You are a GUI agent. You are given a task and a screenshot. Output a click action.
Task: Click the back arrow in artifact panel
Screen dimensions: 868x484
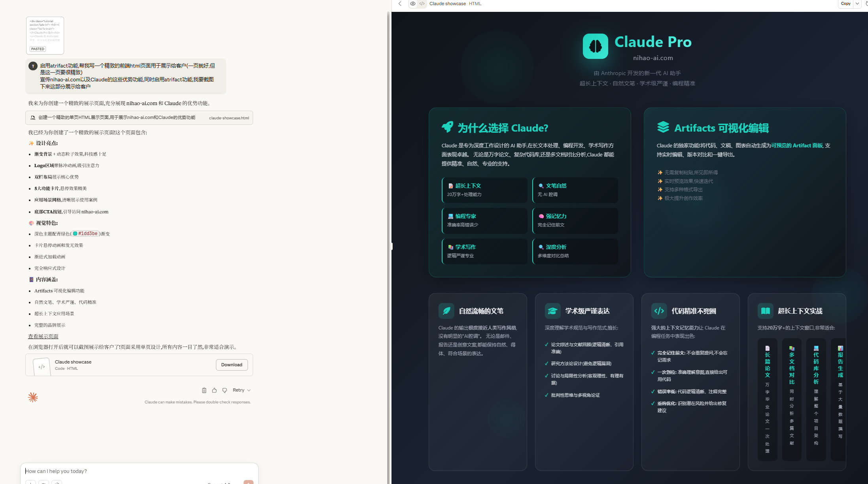(400, 4)
